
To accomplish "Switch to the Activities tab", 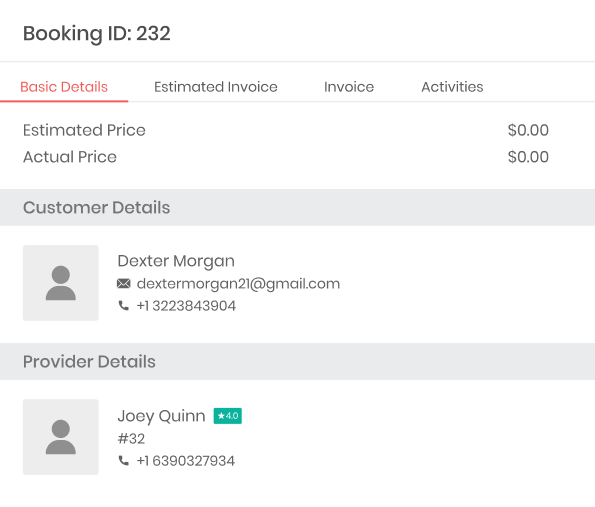I will click(x=452, y=87).
